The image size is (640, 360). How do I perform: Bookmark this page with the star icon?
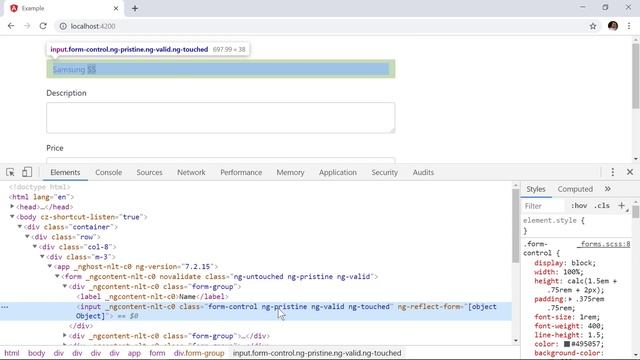(x=593, y=26)
